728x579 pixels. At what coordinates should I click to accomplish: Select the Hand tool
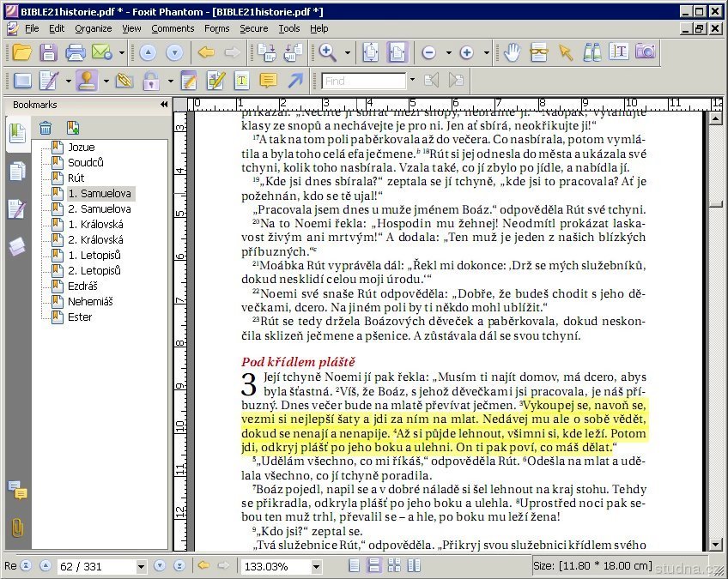pos(513,52)
